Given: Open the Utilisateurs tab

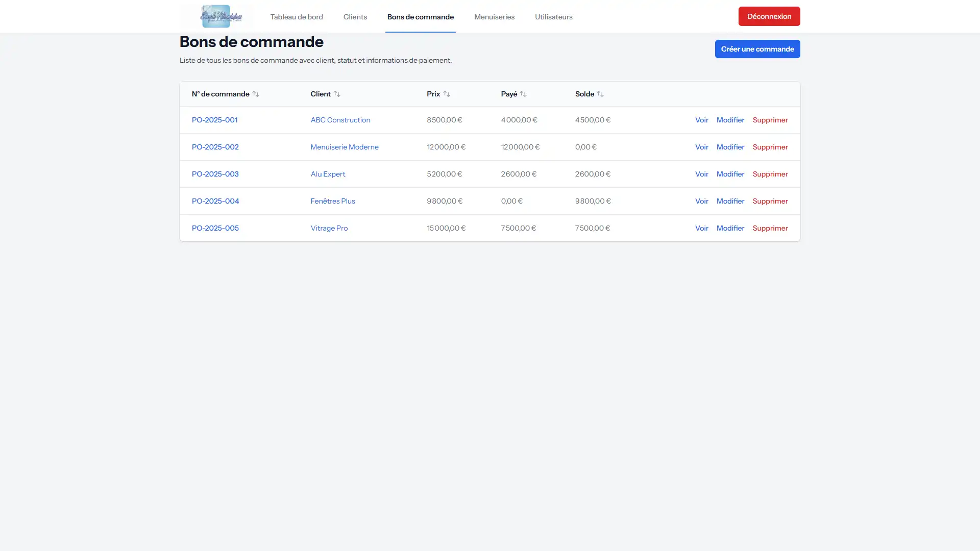Looking at the screenshot, I should point(554,17).
